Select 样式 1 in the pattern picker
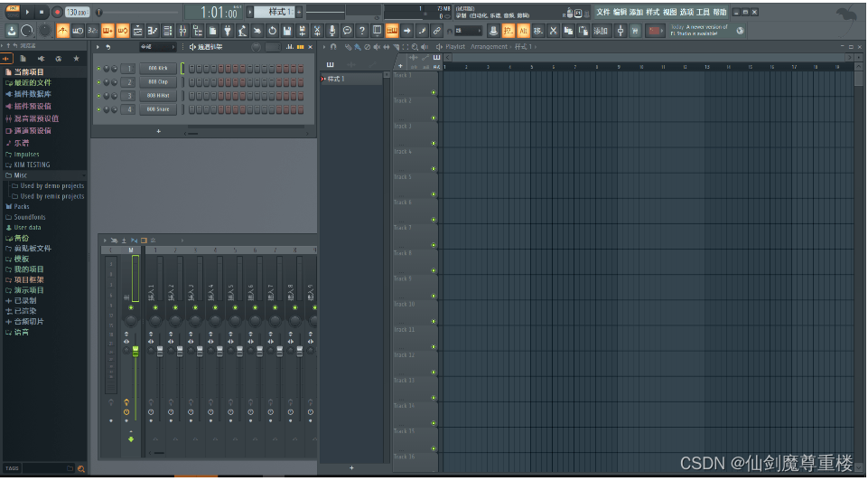Viewport: 868px width, 481px height. 351,79
